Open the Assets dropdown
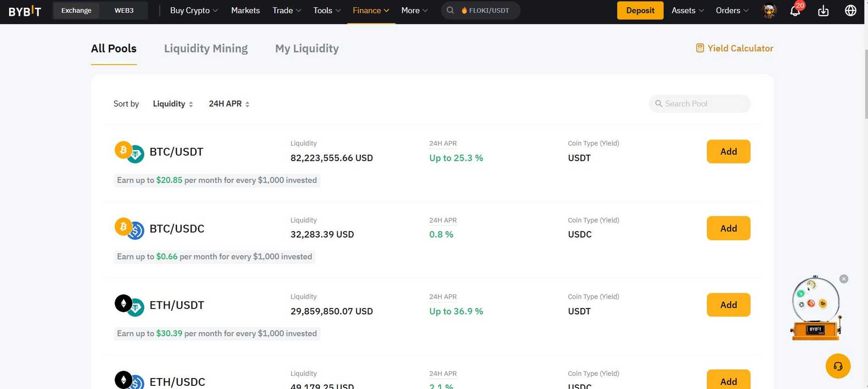868x389 pixels. click(688, 10)
